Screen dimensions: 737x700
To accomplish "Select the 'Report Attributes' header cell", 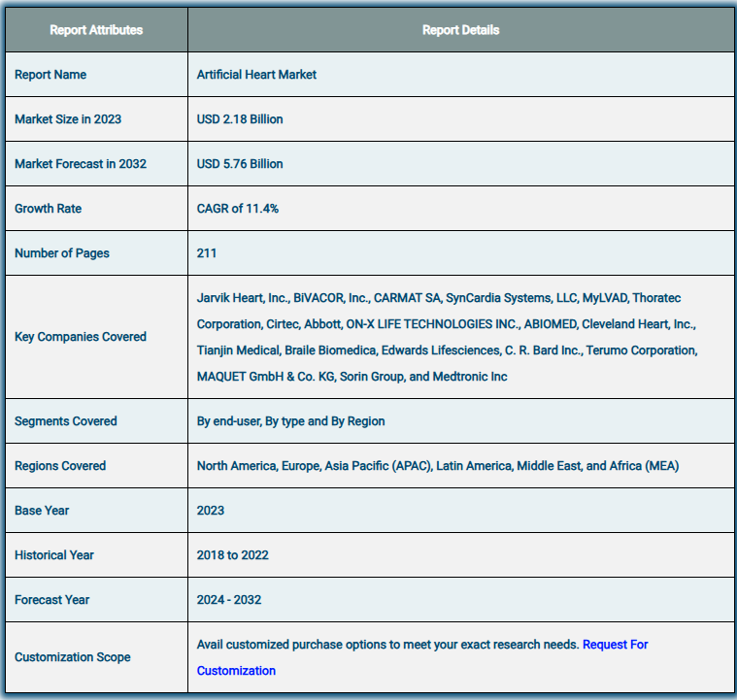I will point(96,30).
